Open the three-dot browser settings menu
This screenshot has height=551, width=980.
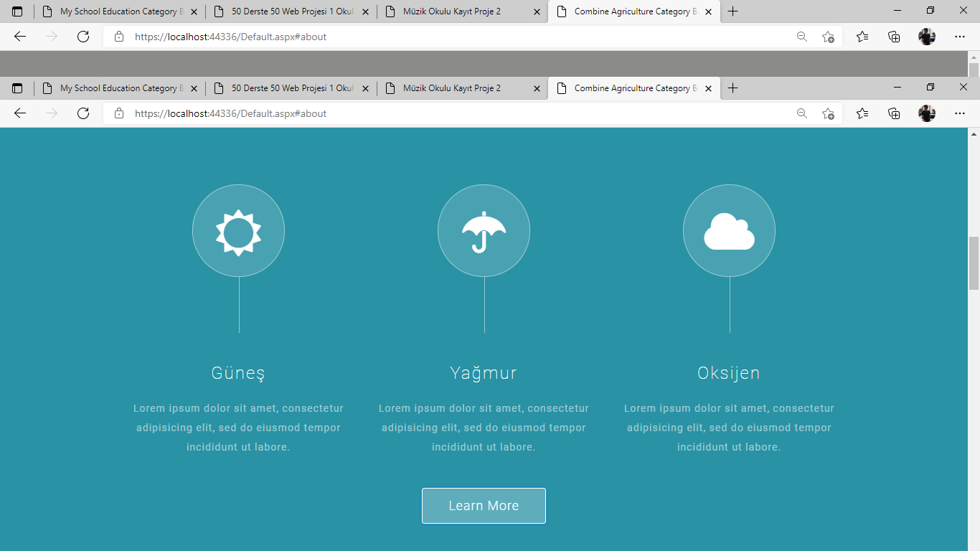click(x=960, y=113)
